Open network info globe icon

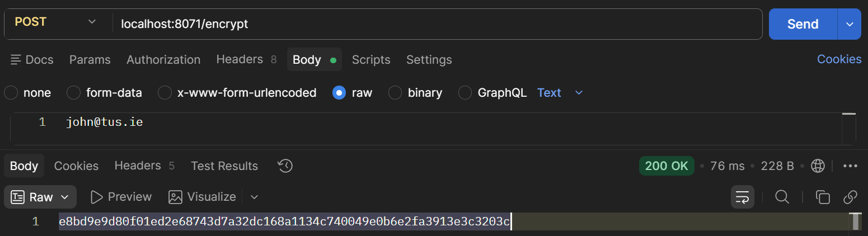(818, 166)
